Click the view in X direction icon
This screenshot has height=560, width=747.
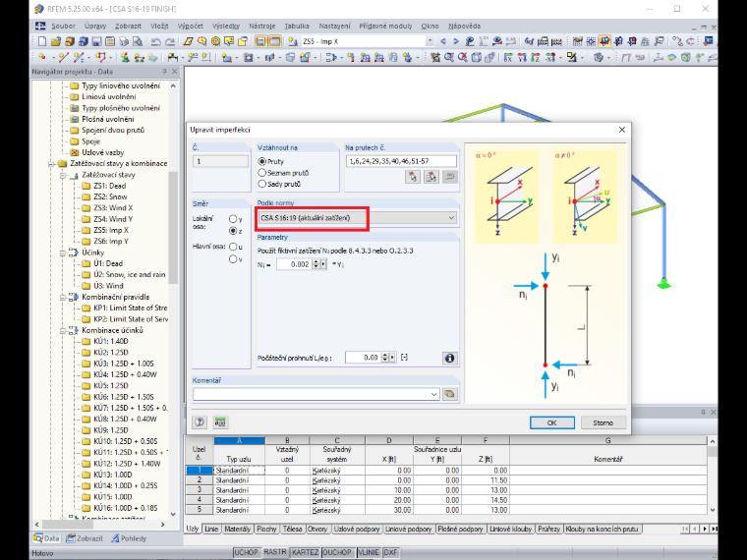508,58
